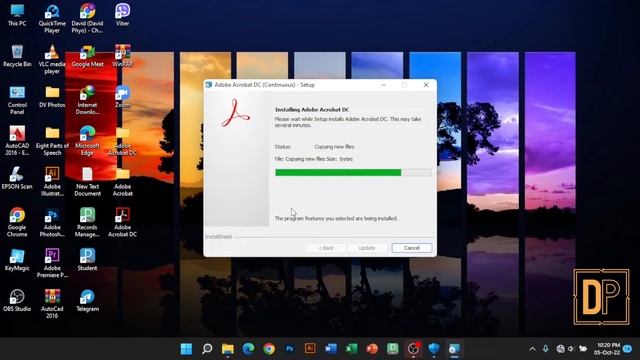Open Windows Security shield on taskbar
Screen dimensions: 640x360
coord(434,349)
